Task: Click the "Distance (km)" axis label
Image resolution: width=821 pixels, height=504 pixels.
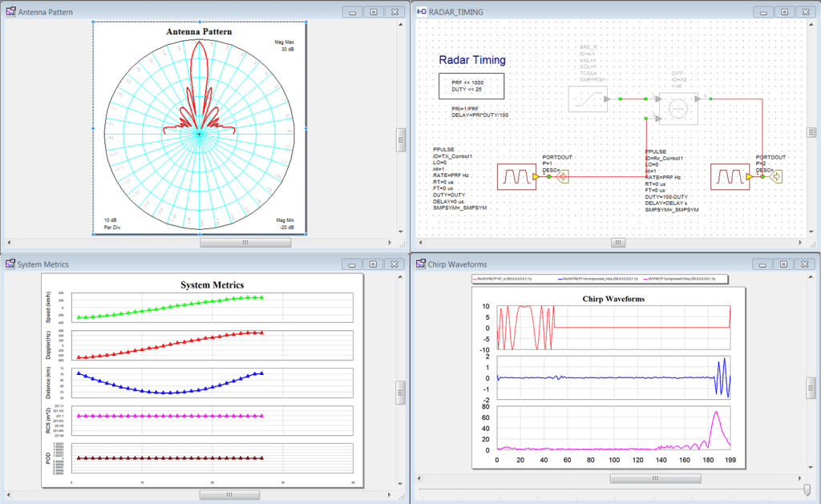Action: click(x=48, y=383)
